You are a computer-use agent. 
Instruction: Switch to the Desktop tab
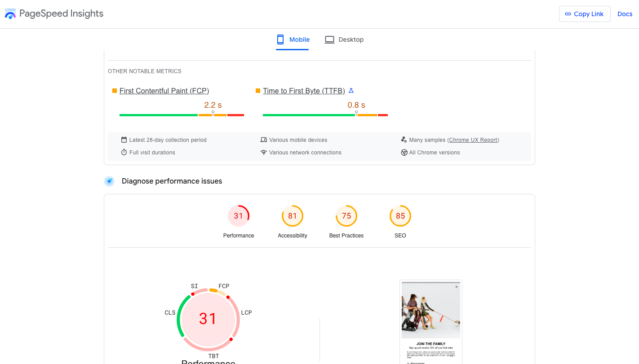pos(344,39)
